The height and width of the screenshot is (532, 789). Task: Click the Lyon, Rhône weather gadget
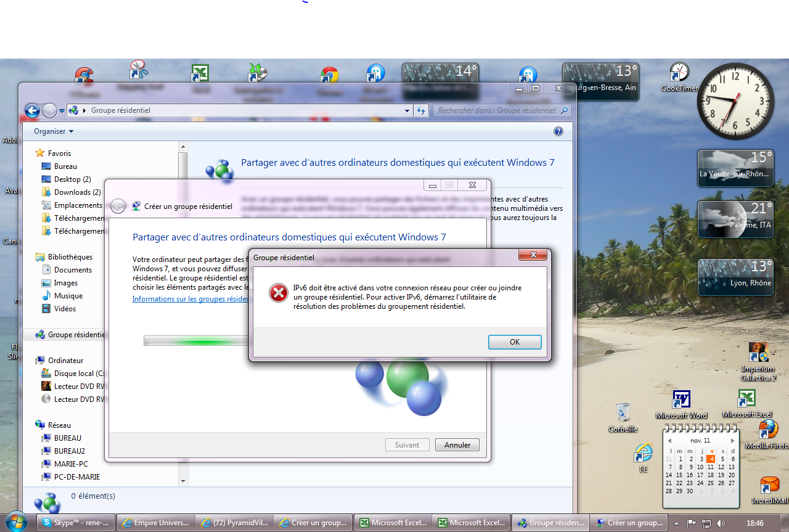pos(735,277)
